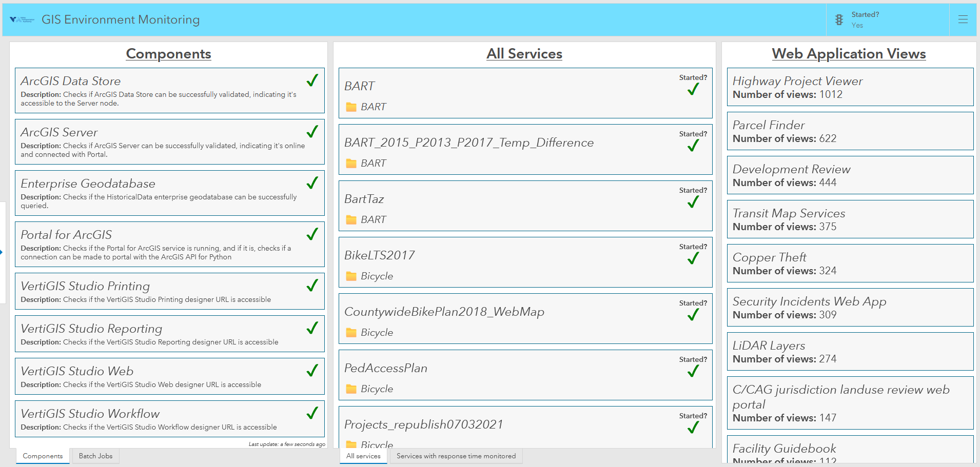The height and width of the screenshot is (467, 980).
Task: Click the checkmark for Enterprise Geodatabase
Action: (312, 183)
